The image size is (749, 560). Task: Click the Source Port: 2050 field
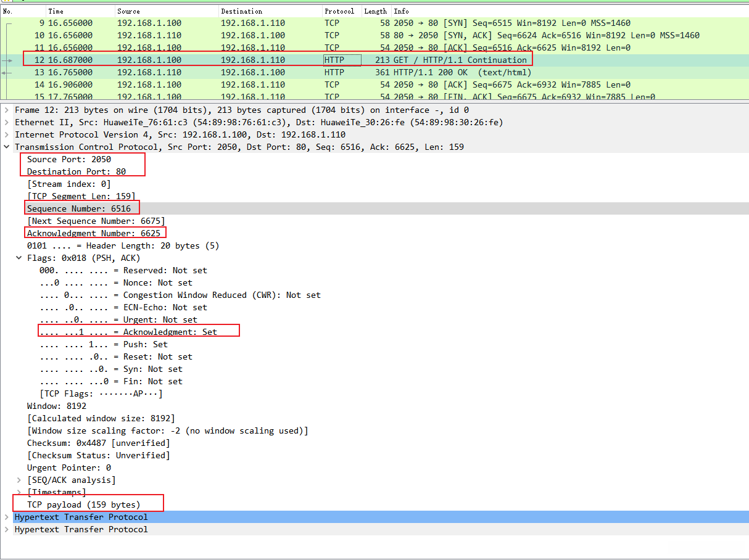click(69, 159)
